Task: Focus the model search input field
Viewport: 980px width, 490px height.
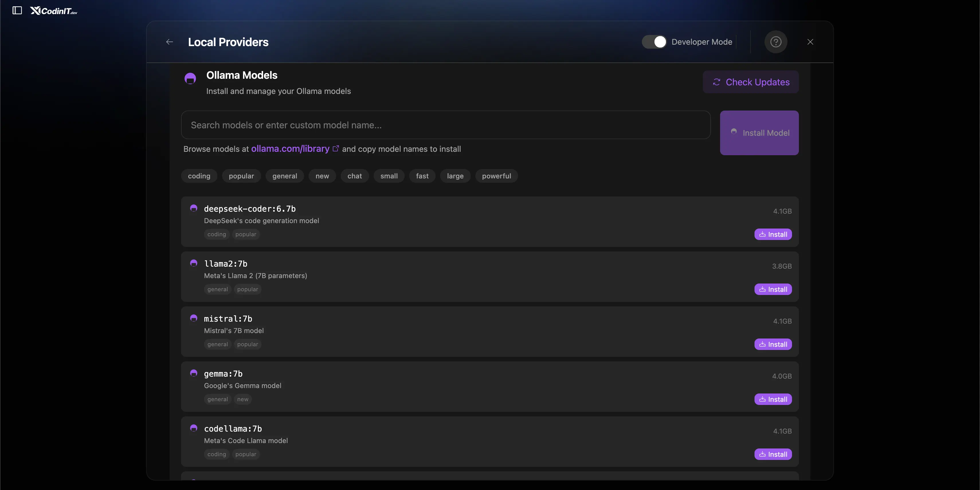Action: [446, 125]
